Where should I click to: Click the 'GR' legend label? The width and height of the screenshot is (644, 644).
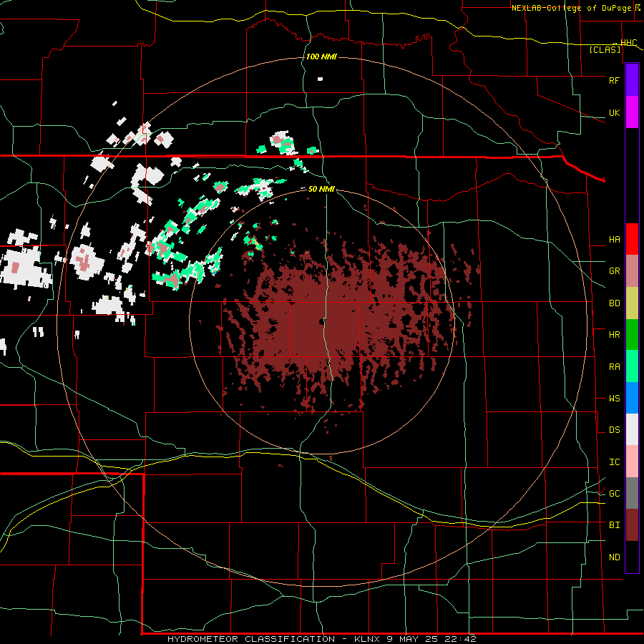614,271
